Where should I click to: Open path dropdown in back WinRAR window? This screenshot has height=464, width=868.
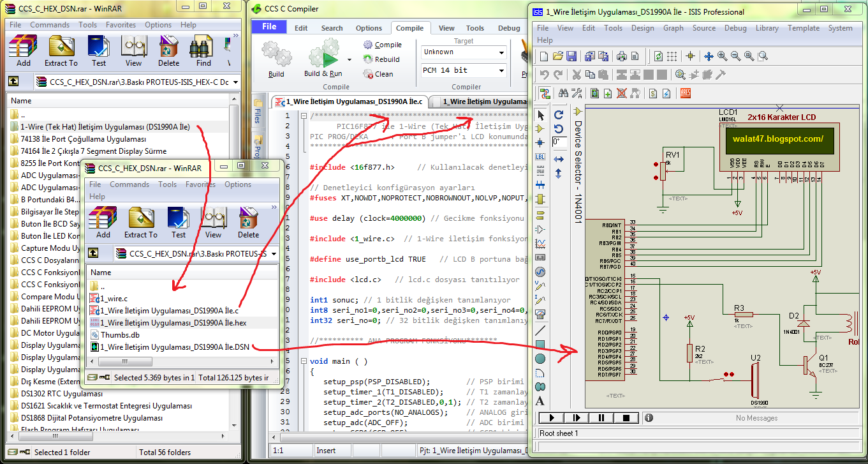[236, 82]
